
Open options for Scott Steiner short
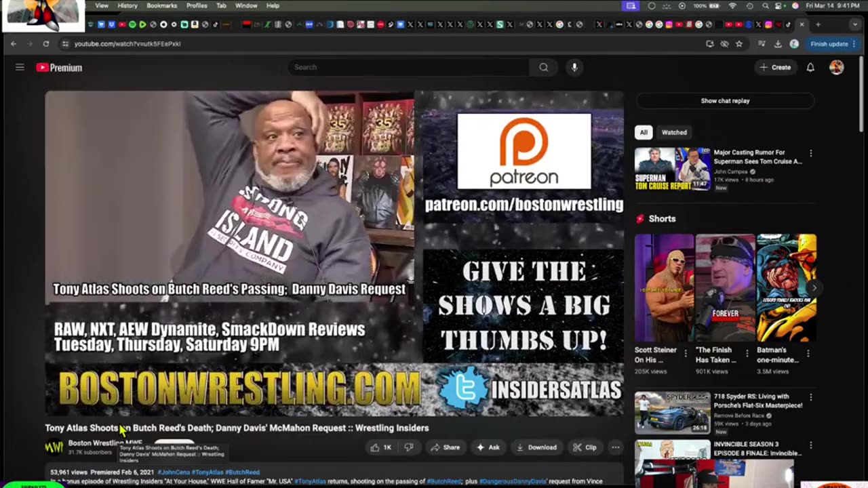(686, 353)
